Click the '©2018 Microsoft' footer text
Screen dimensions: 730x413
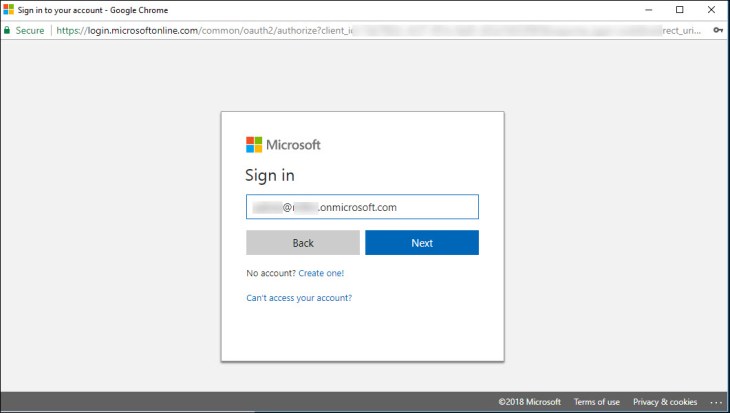tap(529, 402)
